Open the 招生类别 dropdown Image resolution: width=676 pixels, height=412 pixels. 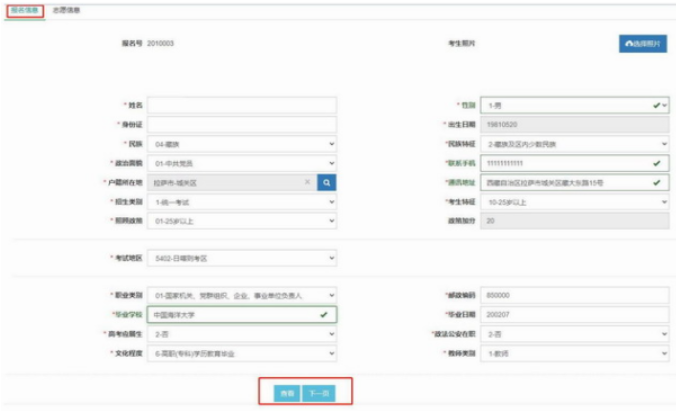click(242, 201)
